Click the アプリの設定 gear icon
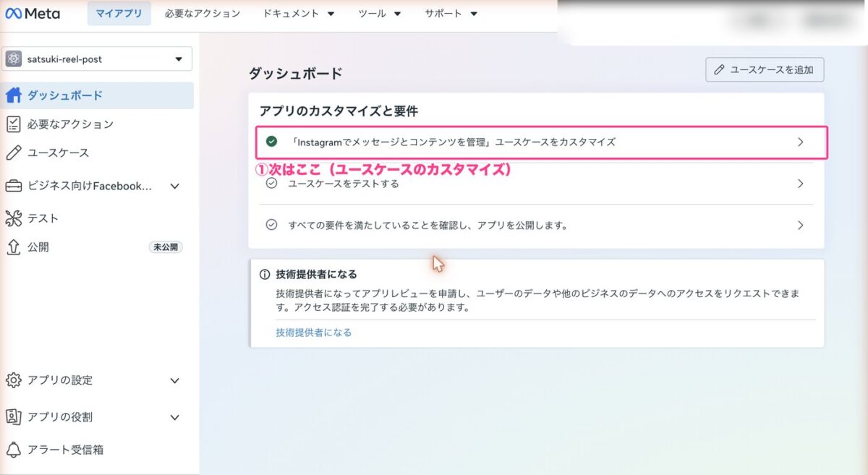Viewport: 868px width, 475px height. pos(13,380)
